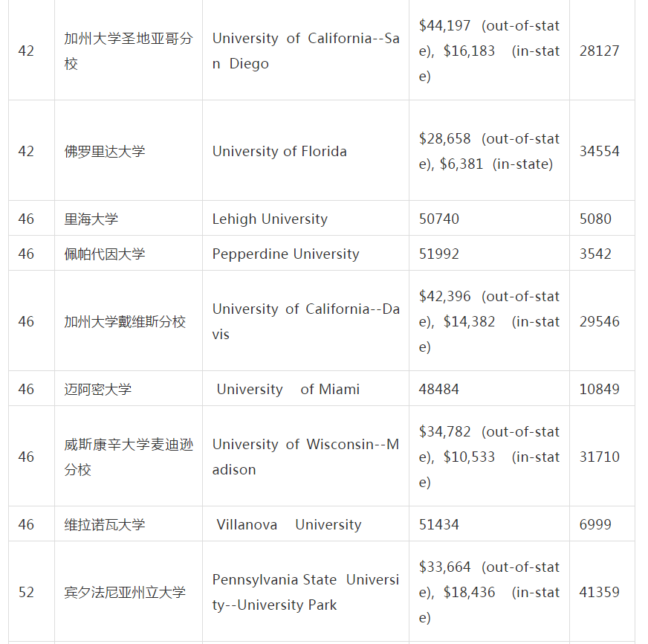This screenshot has height=644, width=648.
Task: Click the enrollment number 28127
Action: pos(600,51)
